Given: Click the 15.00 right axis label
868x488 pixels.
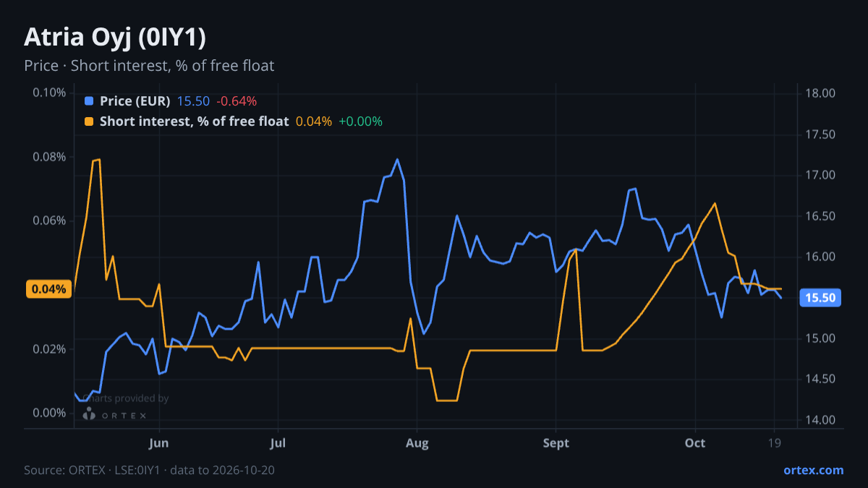Looking at the screenshot, I should (x=820, y=338).
